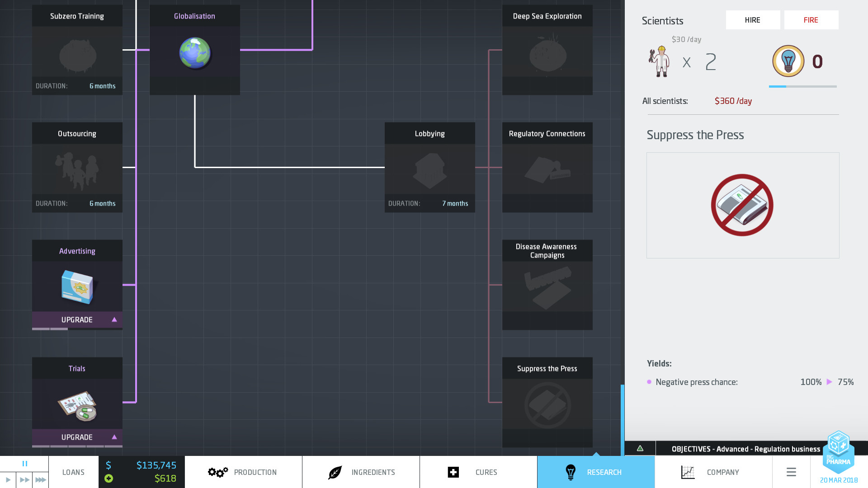Click the Suppress the Press newspaper icon
Screen dimensions: 868x488
coord(743,205)
